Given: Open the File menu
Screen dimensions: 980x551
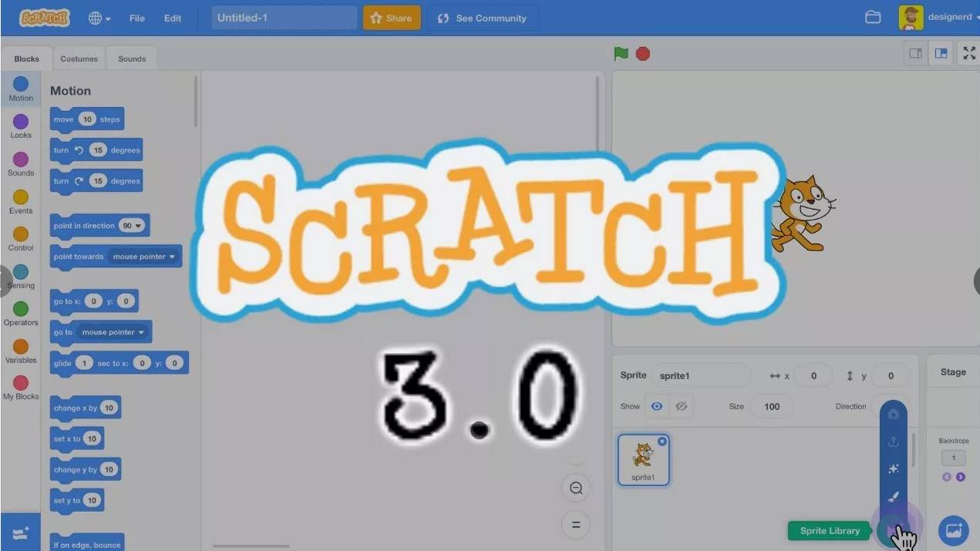Looking at the screenshot, I should click(x=137, y=18).
